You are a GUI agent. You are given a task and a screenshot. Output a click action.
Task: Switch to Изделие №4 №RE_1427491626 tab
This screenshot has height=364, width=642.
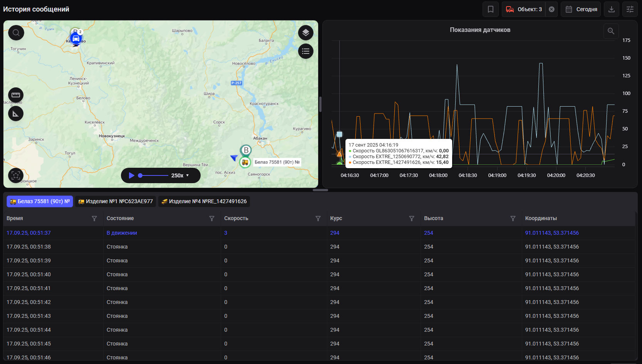(x=204, y=201)
